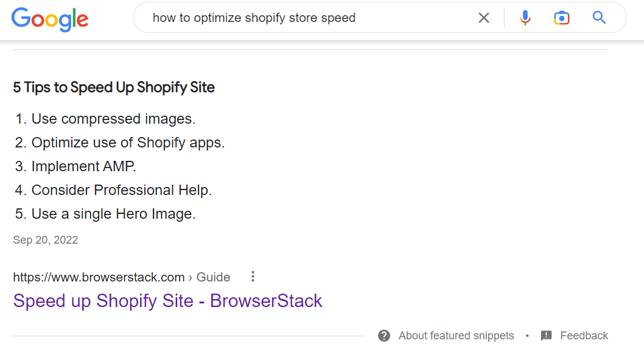Click the "5 Tips to Speed Up Shopify Site" heading
Image resolution: width=644 pixels, height=357 pixels.
coord(114,87)
